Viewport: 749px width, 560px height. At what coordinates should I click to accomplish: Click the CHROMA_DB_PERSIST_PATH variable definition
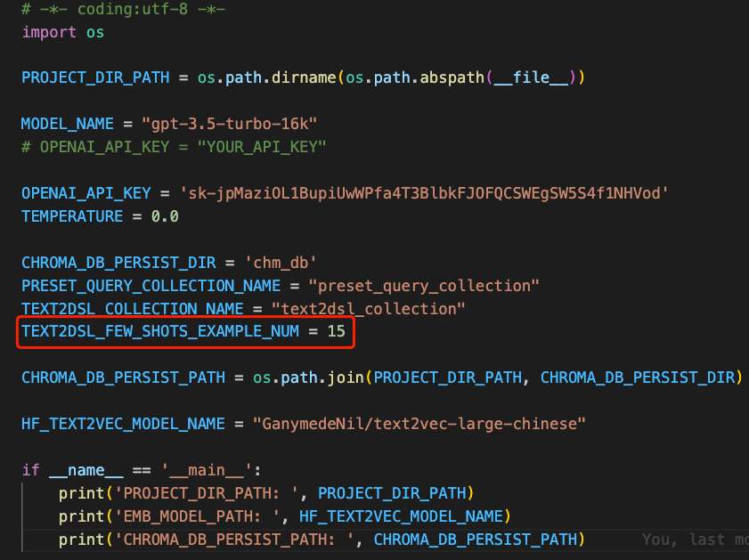click(x=123, y=377)
